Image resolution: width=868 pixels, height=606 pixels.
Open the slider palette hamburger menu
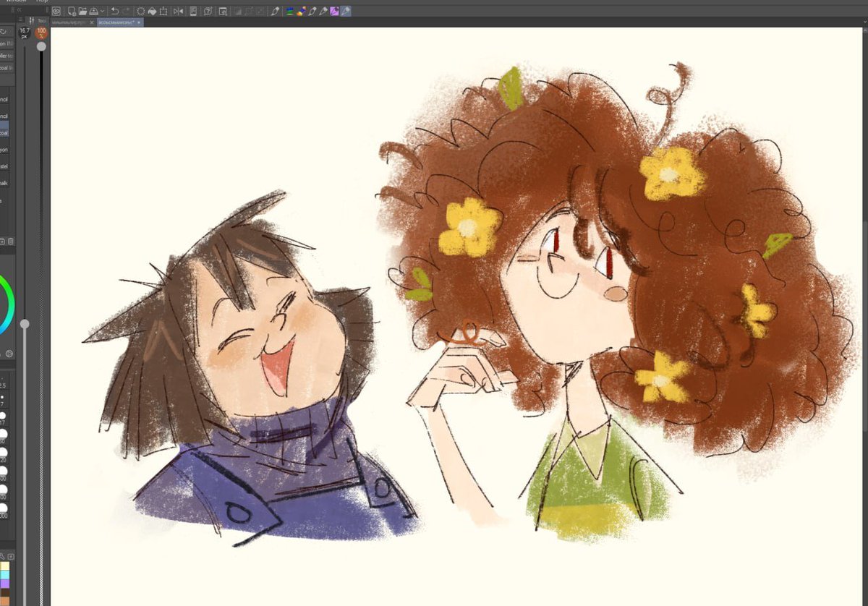(20, 20)
